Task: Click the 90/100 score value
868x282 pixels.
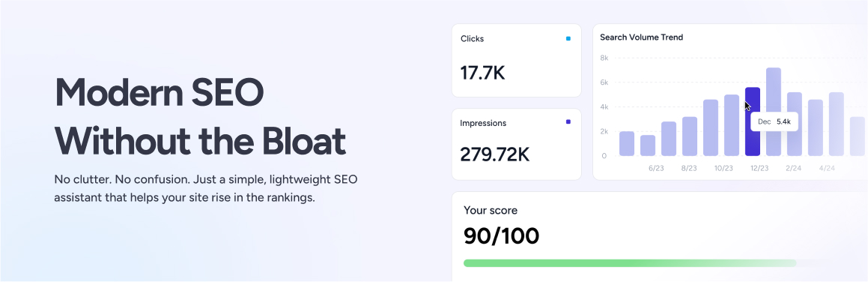Action: tap(501, 236)
